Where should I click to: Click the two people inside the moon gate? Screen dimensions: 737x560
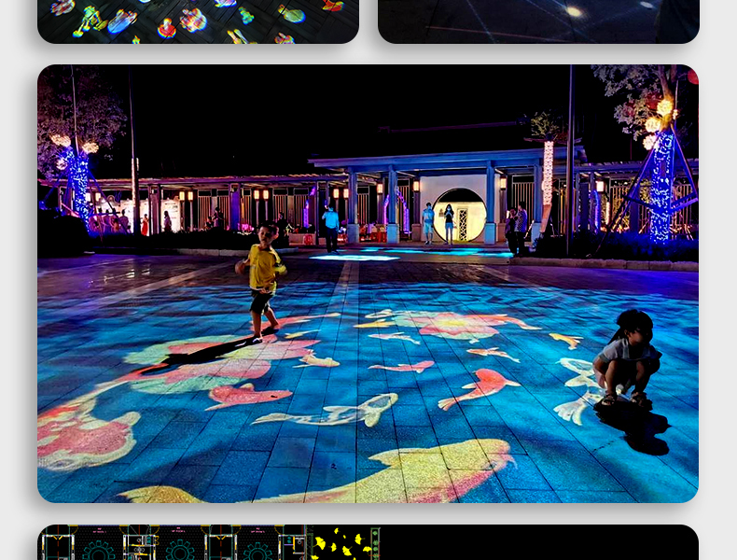coord(438,223)
